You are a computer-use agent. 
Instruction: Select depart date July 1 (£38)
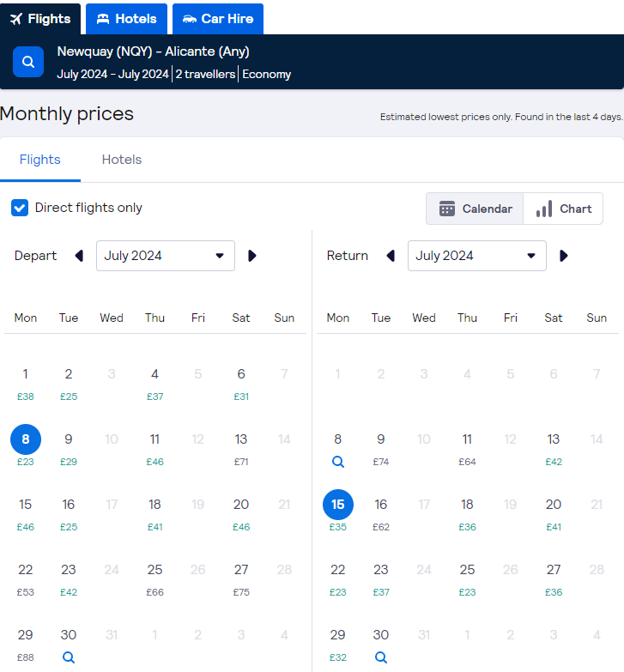(x=25, y=384)
